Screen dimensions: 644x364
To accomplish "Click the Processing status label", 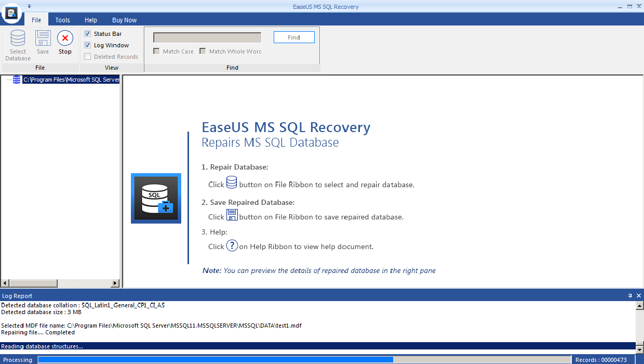I will [18, 360].
